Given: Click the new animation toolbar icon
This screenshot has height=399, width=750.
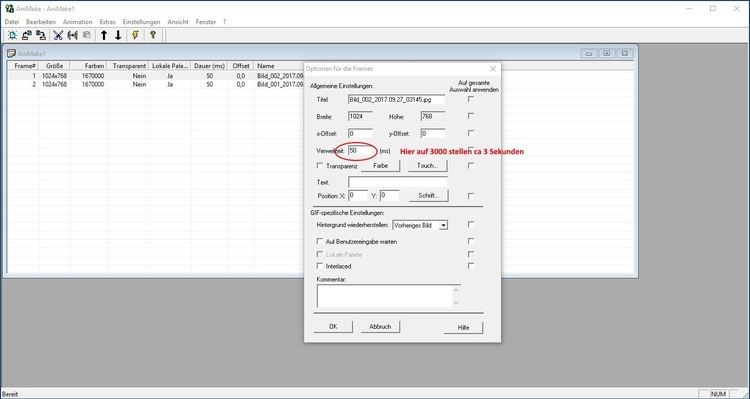Looking at the screenshot, I should point(12,35).
